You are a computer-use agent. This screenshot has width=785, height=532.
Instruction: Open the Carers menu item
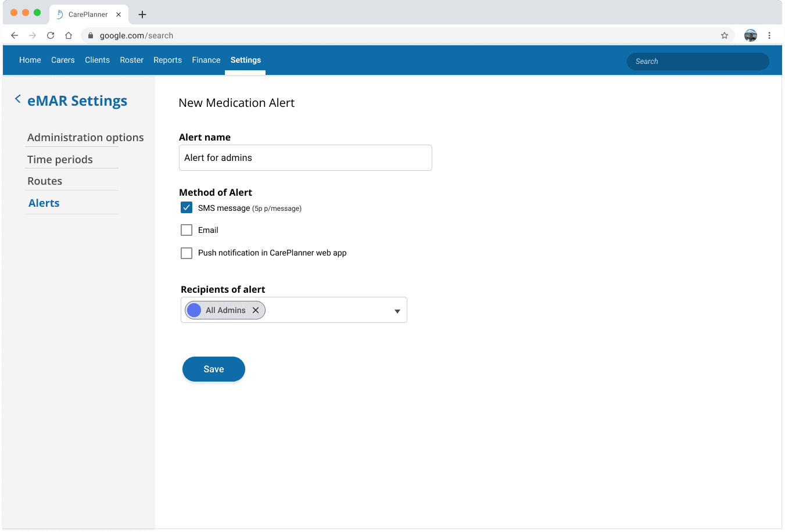pyautogui.click(x=63, y=60)
